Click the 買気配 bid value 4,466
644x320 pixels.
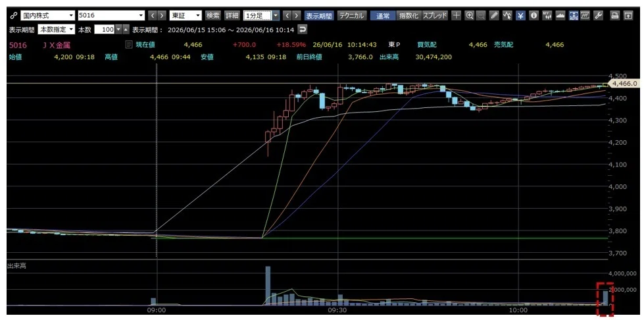pyautogui.click(x=478, y=44)
